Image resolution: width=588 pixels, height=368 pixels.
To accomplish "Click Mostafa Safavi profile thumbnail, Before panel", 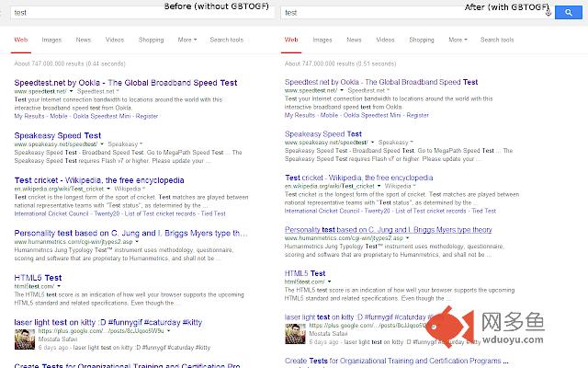I will (x=25, y=339).
